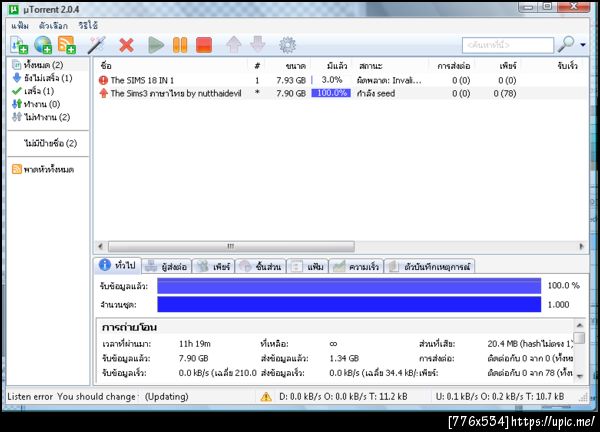Click status bar download speed D: 0.0 kB/s
The height and width of the screenshot is (432, 600).
(343, 397)
